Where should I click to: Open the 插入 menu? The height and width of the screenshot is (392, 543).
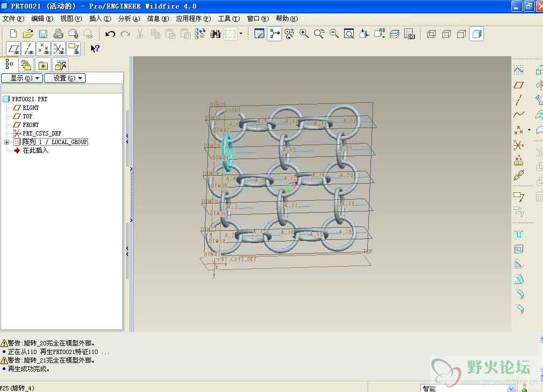click(x=100, y=19)
